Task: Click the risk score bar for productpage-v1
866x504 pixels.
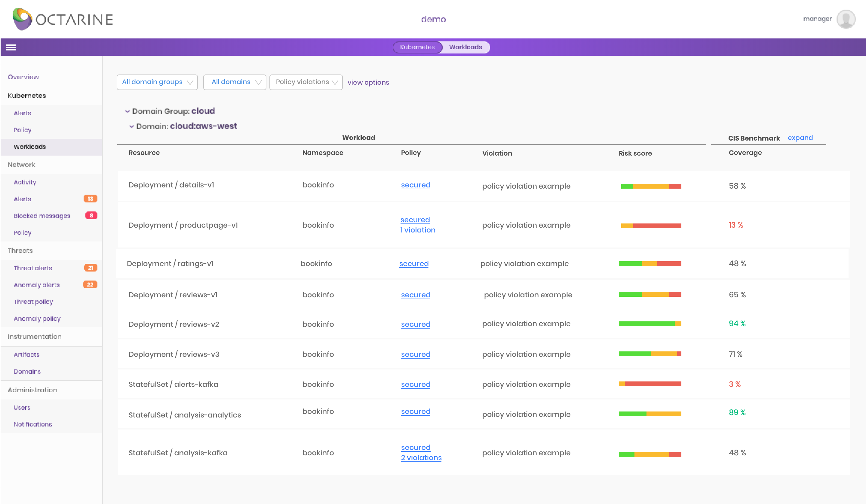Action: (x=651, y=226)
